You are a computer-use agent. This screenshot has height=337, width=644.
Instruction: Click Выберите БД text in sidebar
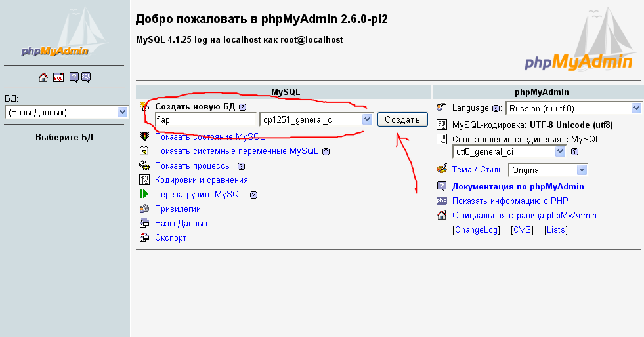[x=64, y=137]
